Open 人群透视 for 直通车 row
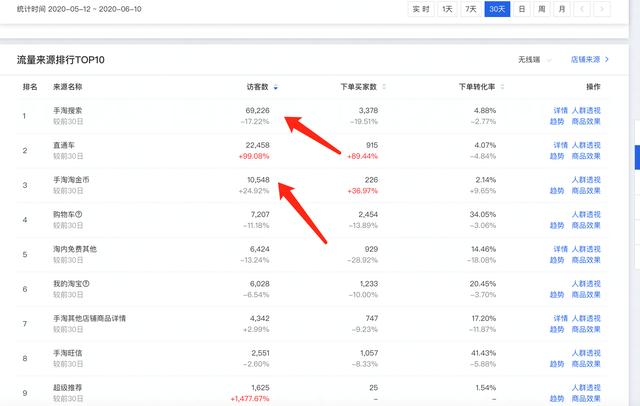 [x=586, y=145]
